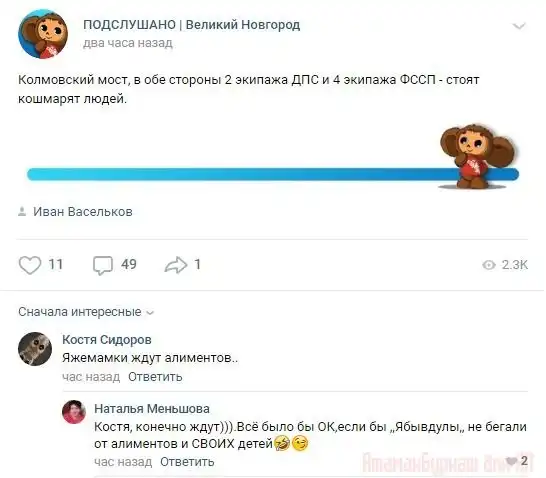The image size is (546, 478).
Task: Open Наталья Меньшова profile name link
Action: pos(152,408)
